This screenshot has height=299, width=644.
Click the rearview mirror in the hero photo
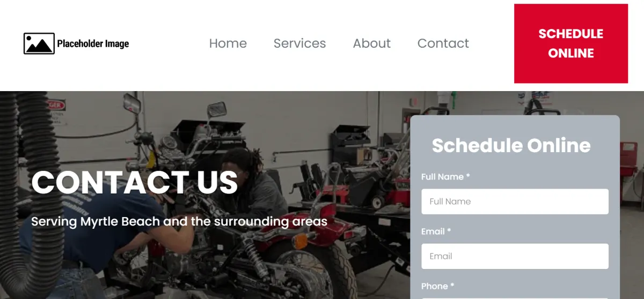pyautogui.click(x=217, y=110)
